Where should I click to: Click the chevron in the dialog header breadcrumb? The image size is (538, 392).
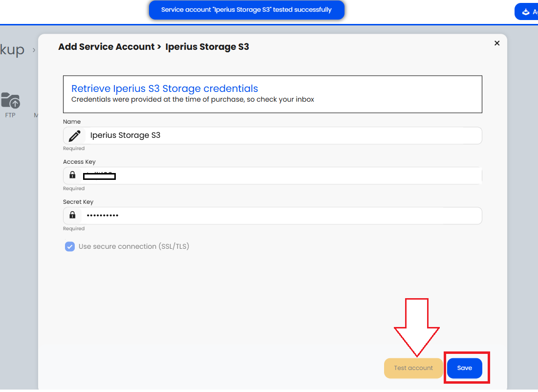click(159, 47)
